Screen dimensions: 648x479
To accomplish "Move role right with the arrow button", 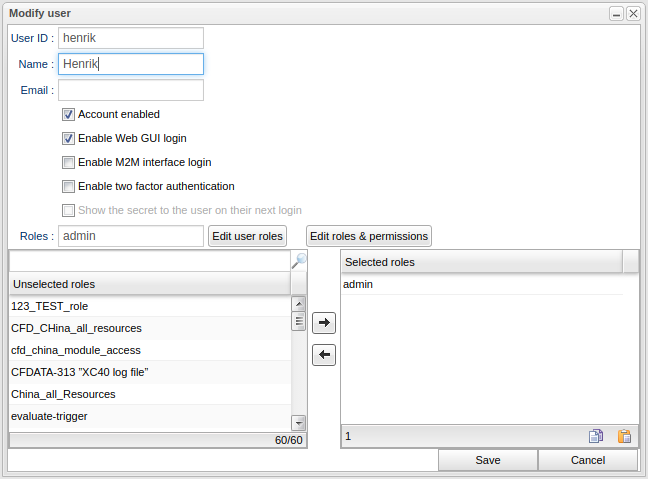I will point(324,323).
